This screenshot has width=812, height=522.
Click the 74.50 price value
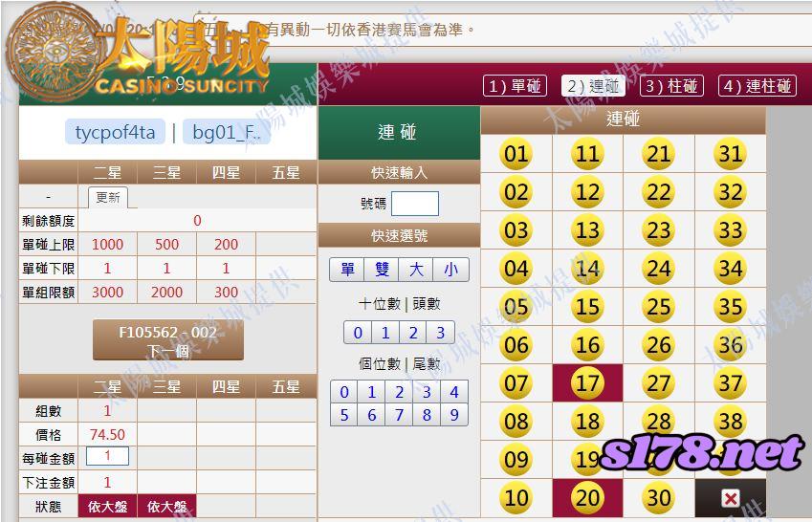[107, 434]
